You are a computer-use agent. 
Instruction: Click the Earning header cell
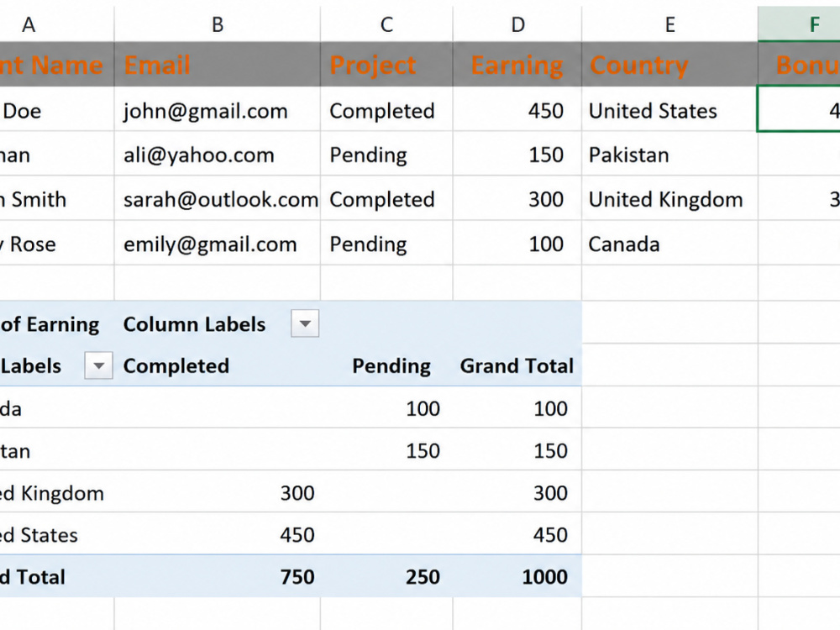click(517, 65)
